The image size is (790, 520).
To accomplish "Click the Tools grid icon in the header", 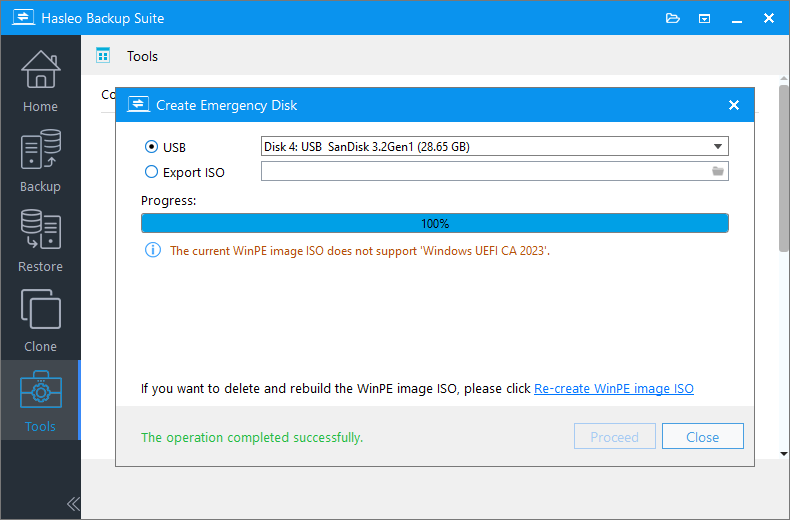I will (x=103, y=55).
